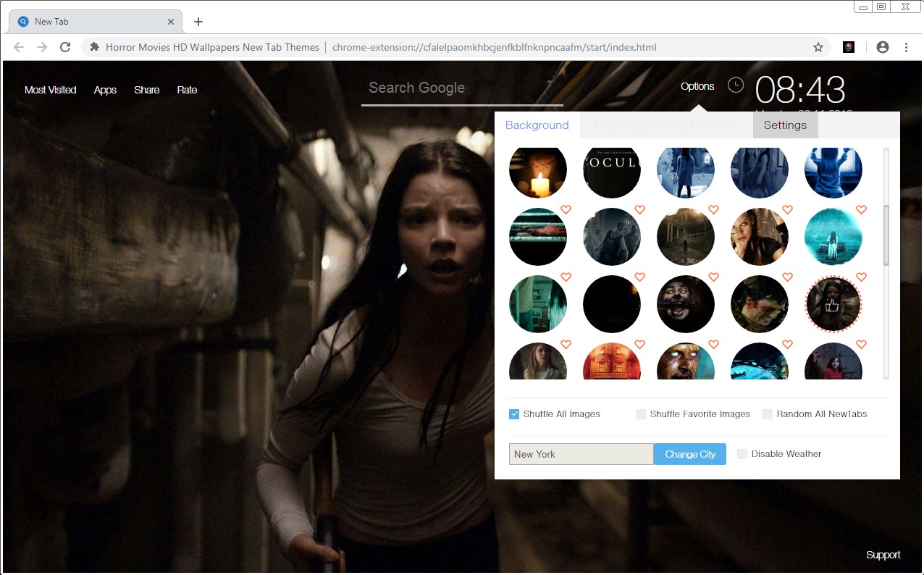Reload the page with the refresh icon

click(65, 47)
